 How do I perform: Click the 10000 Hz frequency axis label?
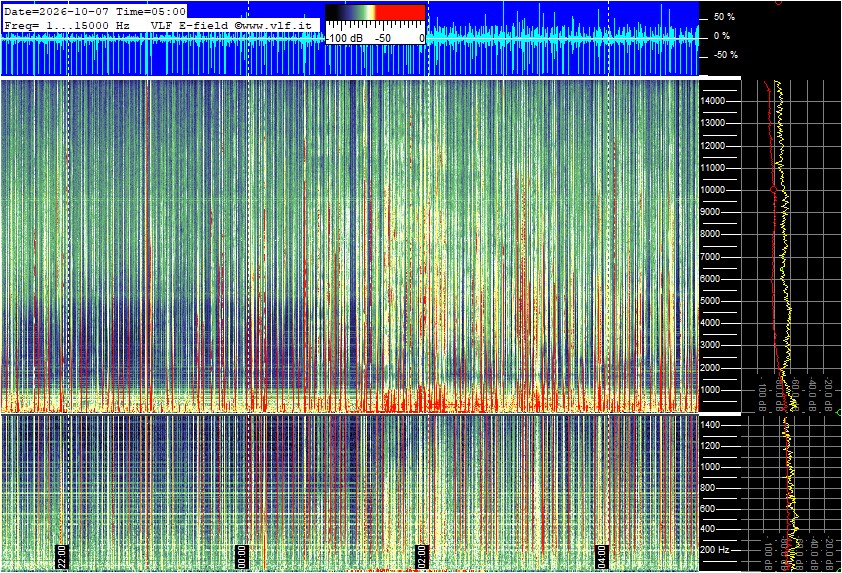coord(713,190)
